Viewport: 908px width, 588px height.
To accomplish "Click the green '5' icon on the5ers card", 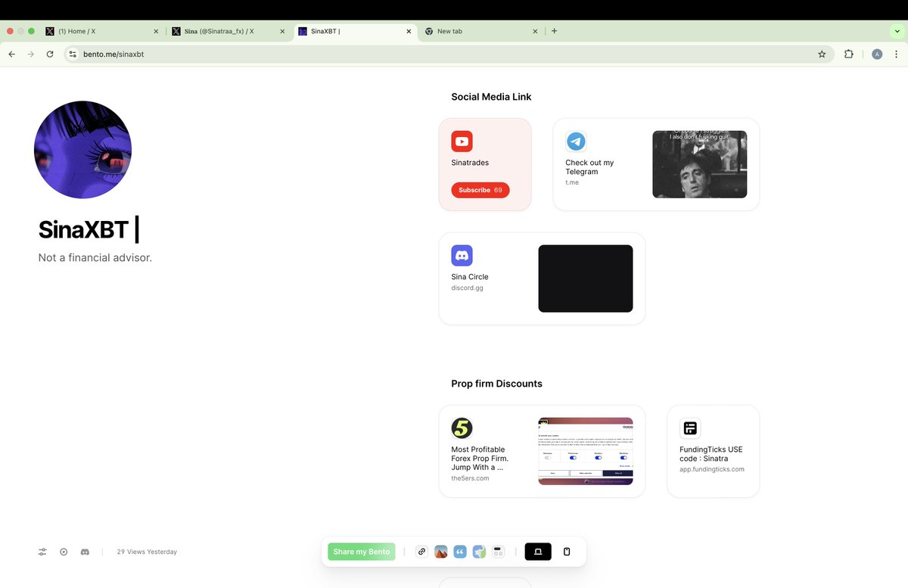I will point(462,428).
